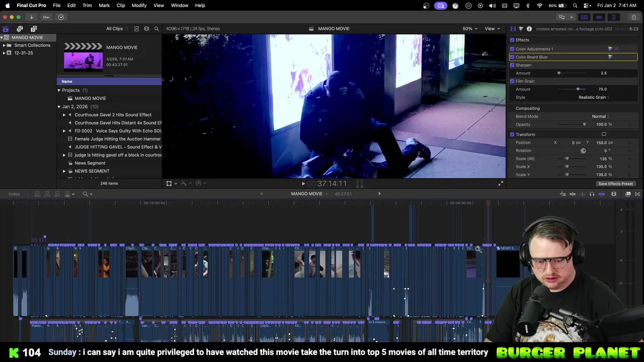Open the Mark menu
Screen dimensions: 644x362
(104, 5)
